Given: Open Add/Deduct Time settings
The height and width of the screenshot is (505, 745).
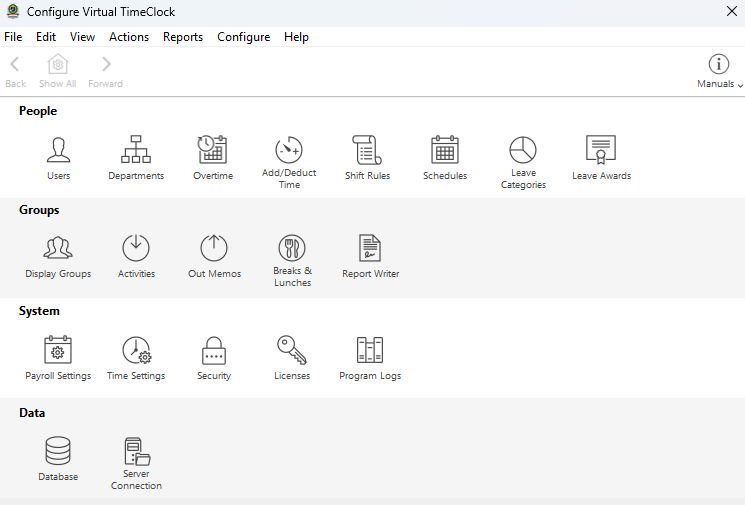Looking at the screenshot, I should tap(289, 163).
